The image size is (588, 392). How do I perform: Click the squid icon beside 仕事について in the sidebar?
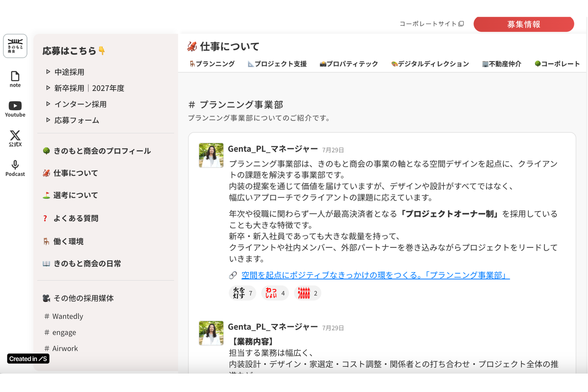point(47,173)
